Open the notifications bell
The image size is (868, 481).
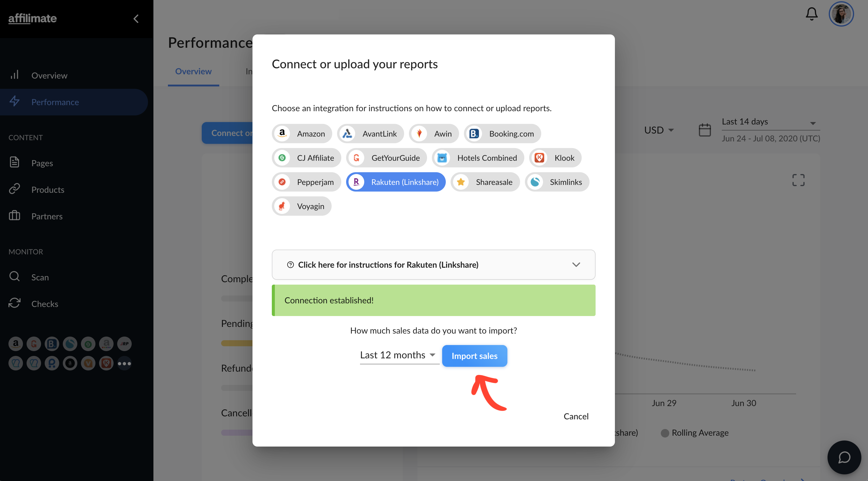812,14
